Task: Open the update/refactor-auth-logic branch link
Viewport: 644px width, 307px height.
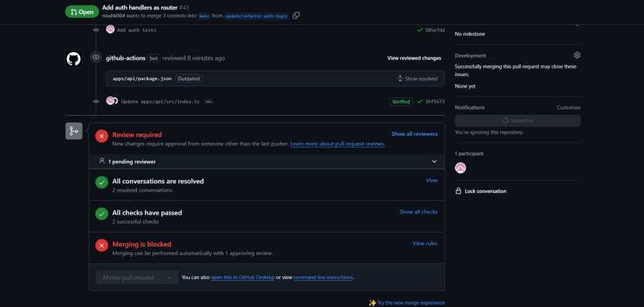Action: pos(257,16)
